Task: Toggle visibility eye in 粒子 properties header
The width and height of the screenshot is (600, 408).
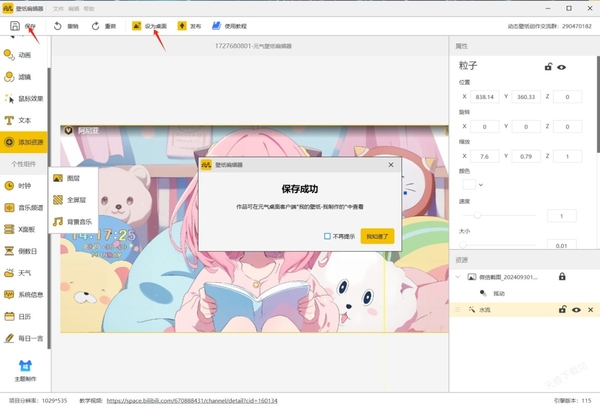Action: coord(561,67)
